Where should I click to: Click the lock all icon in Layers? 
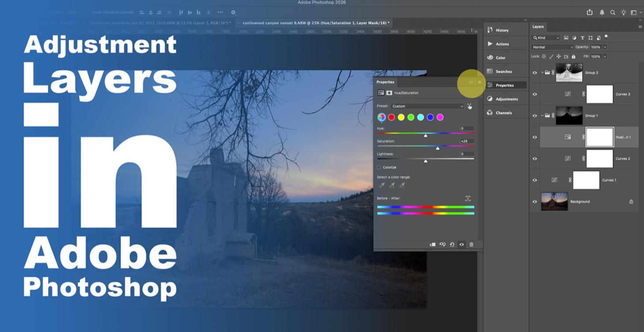pyautogui.click(x=573, y=57)
